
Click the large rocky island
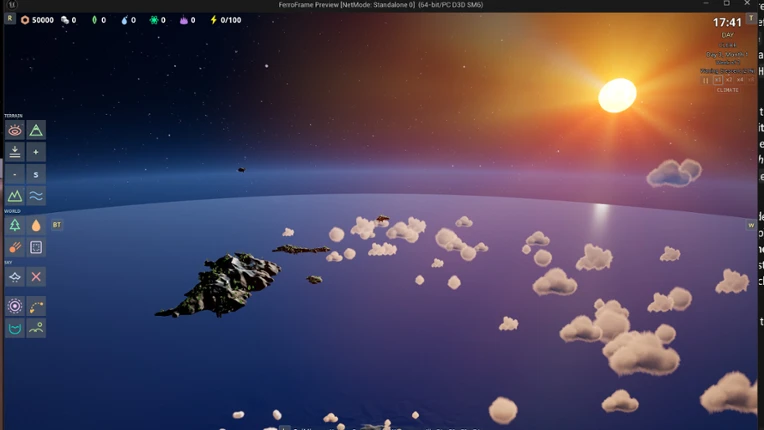[x=219, y=284]
